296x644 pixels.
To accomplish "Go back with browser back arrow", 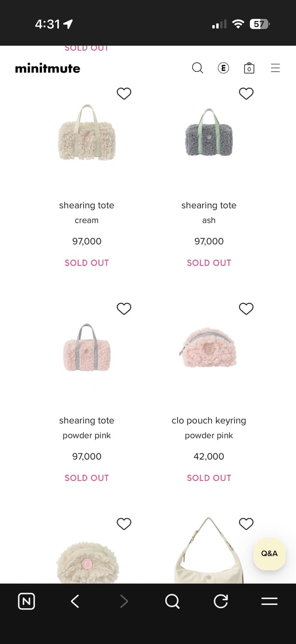I will [75, 601].
